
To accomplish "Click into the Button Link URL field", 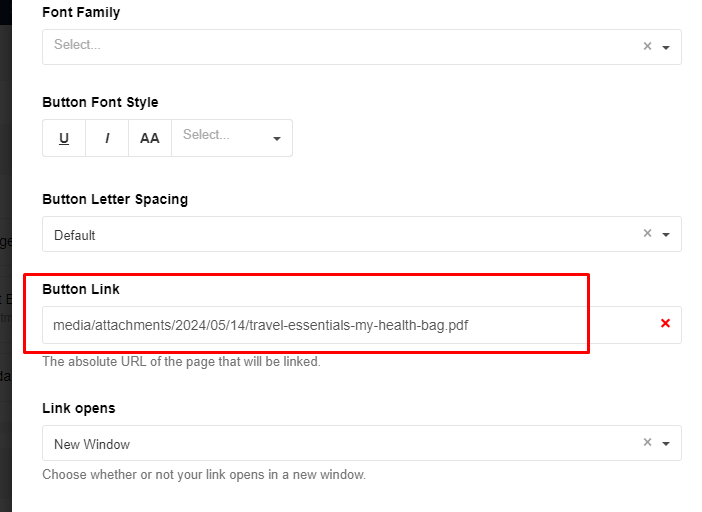I will [347, 325].
